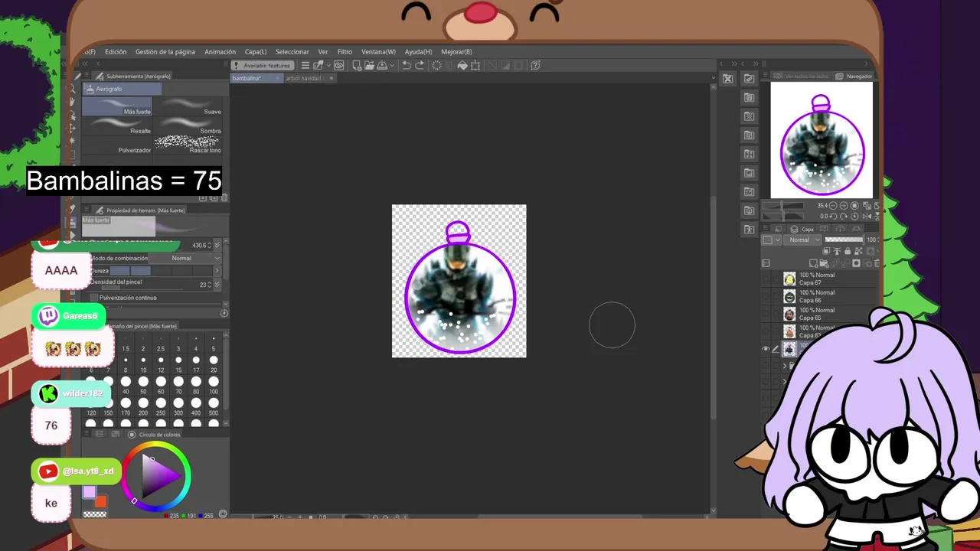Expand the brush size options arrow
The image size is (980, 551).
217,246
